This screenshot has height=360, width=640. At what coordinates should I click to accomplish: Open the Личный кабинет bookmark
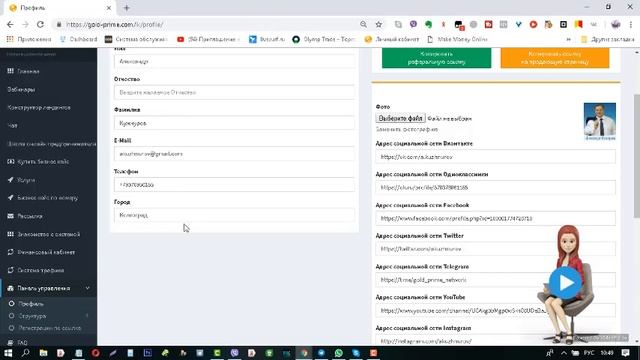tap(392, 39)
